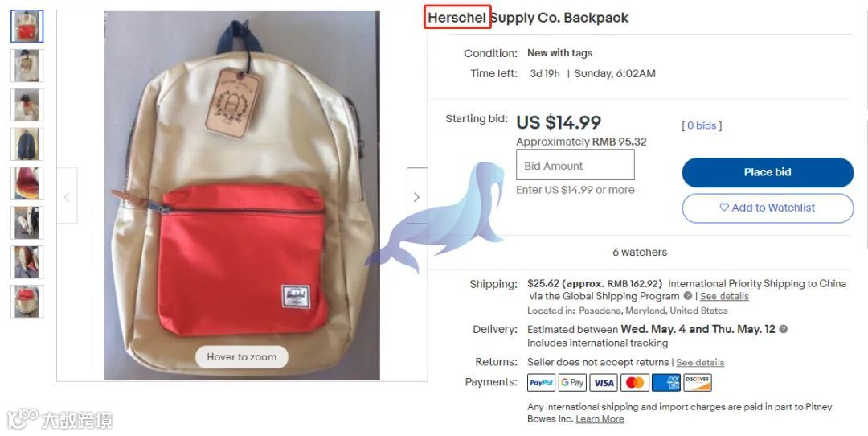Click the Mastercard icon
The width and height of the screenshot is (868, 436).
click(x=635, y=383)
